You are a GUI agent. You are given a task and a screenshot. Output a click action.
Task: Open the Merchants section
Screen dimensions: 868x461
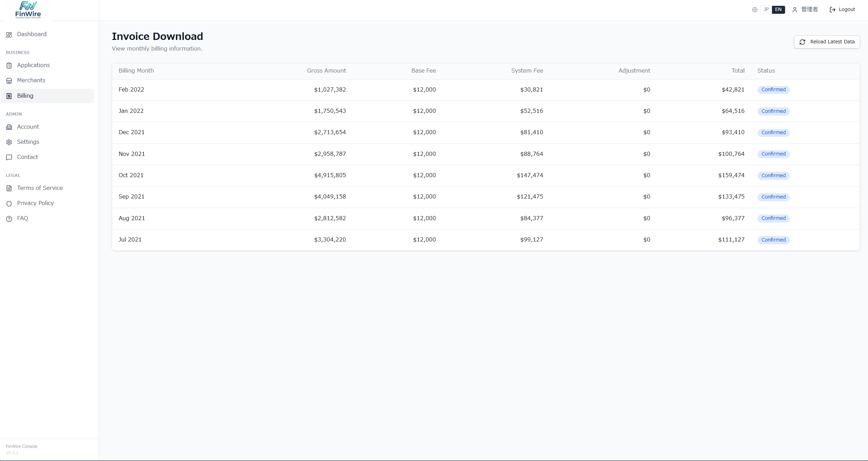(x=31, y=80)
